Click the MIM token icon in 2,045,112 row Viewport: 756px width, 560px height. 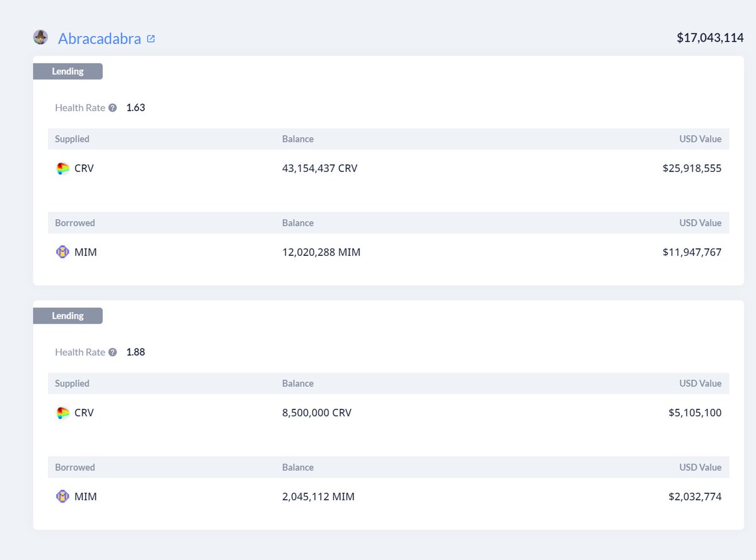pyautogui.click(x=62, y=497)
